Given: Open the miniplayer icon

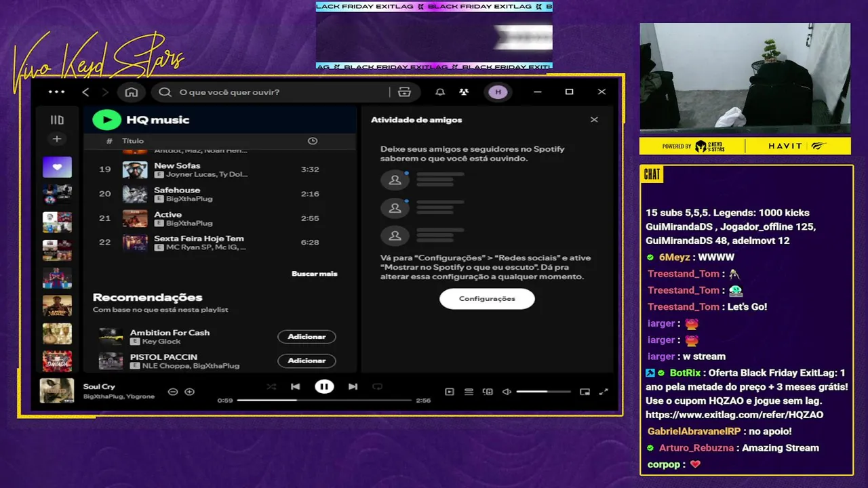Looking at the screenshot, I should coord(585,392).
